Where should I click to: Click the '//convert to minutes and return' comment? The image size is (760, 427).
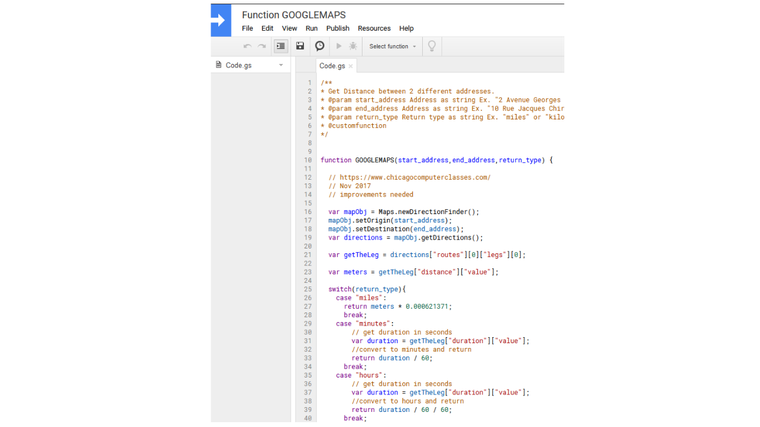[x=412, y=349]
